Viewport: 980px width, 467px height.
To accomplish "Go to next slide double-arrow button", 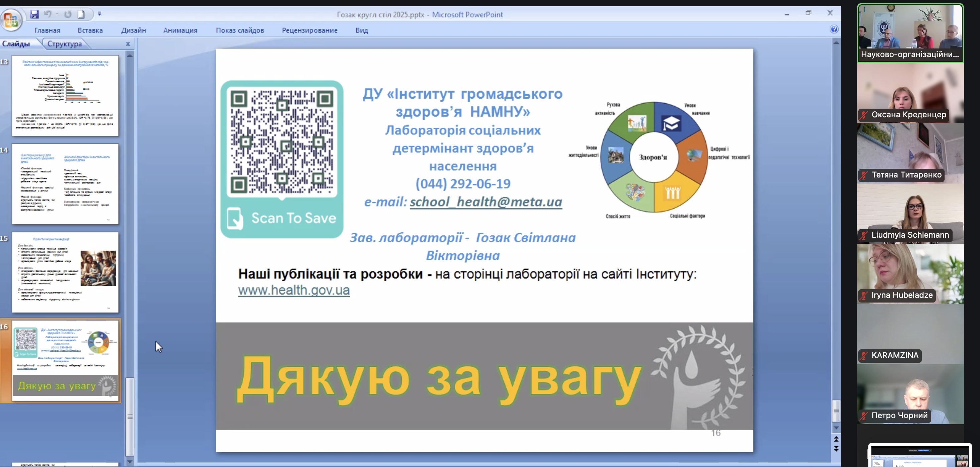I will pos(836,449).
